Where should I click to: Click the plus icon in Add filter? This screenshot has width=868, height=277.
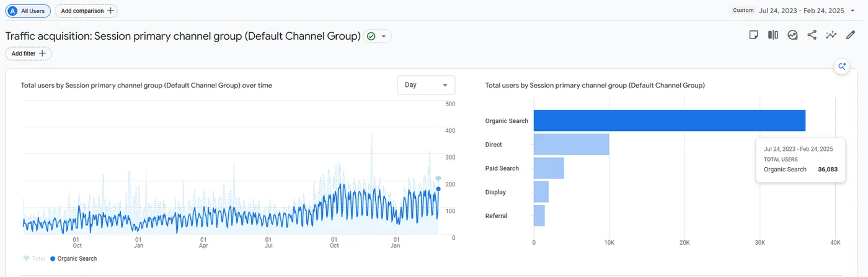click(43, 53)
